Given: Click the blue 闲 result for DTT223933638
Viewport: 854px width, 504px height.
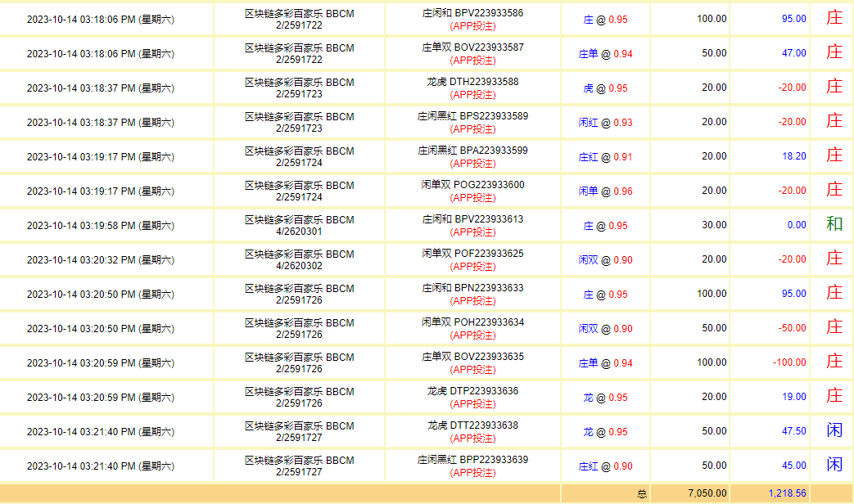Looking at the screenshot, I should pyautogui.click(x=834, y=431).
